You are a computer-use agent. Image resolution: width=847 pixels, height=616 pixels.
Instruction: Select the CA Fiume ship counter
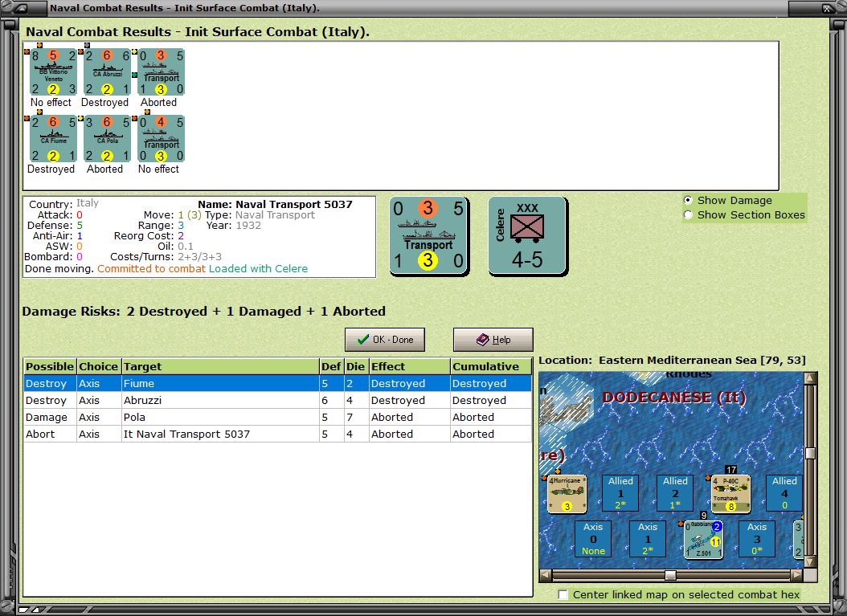54,139
